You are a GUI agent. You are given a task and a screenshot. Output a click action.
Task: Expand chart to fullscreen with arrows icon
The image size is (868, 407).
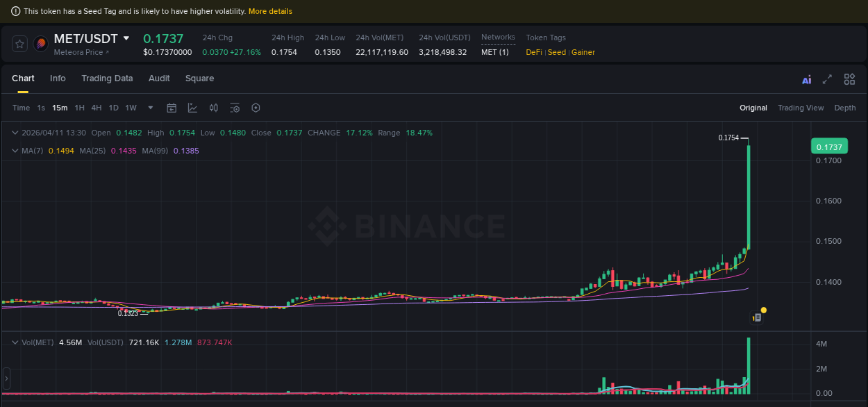[x=827, y=80]
